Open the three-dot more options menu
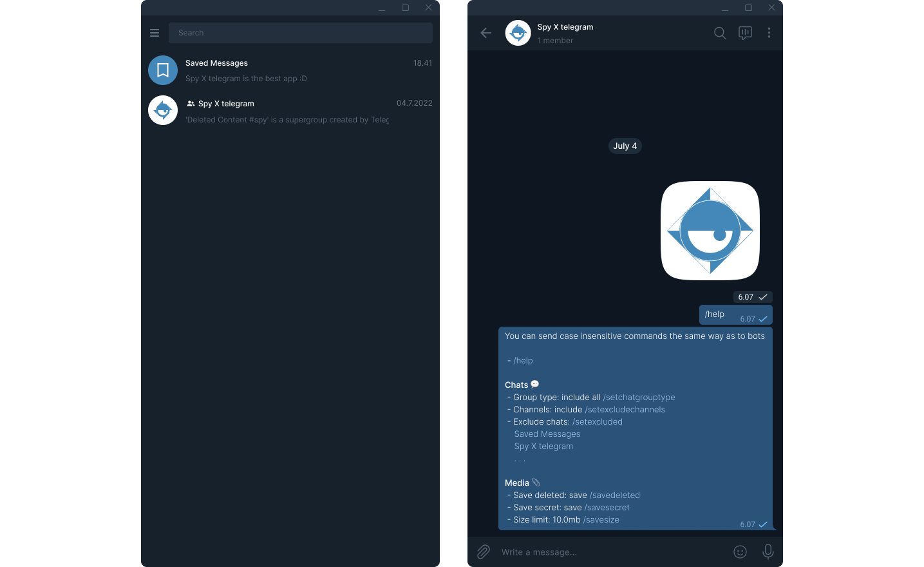 (x=769, y=33)
